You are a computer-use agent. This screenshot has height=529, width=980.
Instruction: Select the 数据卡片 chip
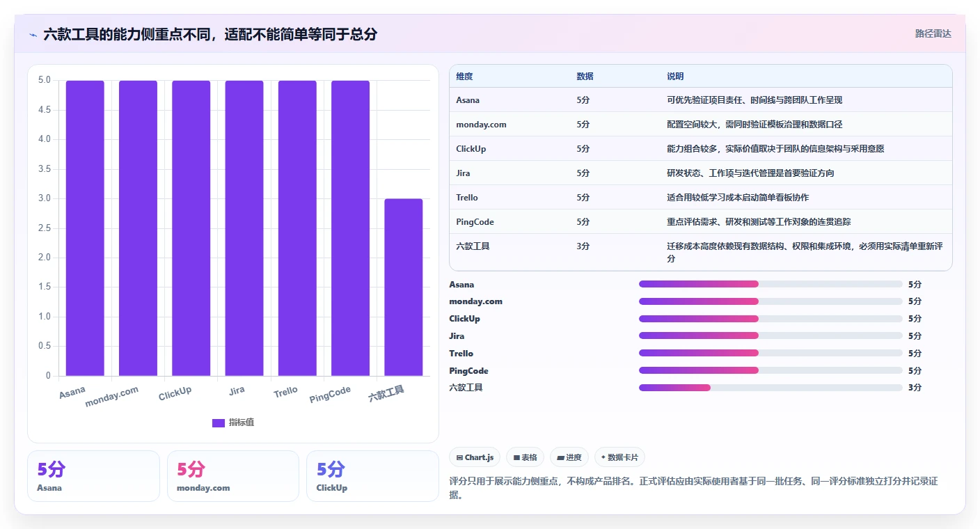[619, 457]
